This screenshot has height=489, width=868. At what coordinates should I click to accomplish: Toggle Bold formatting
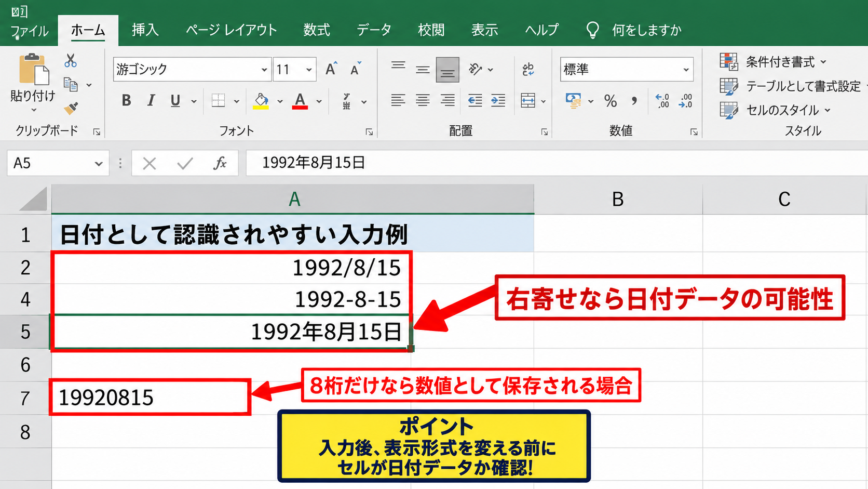(126, 101)
